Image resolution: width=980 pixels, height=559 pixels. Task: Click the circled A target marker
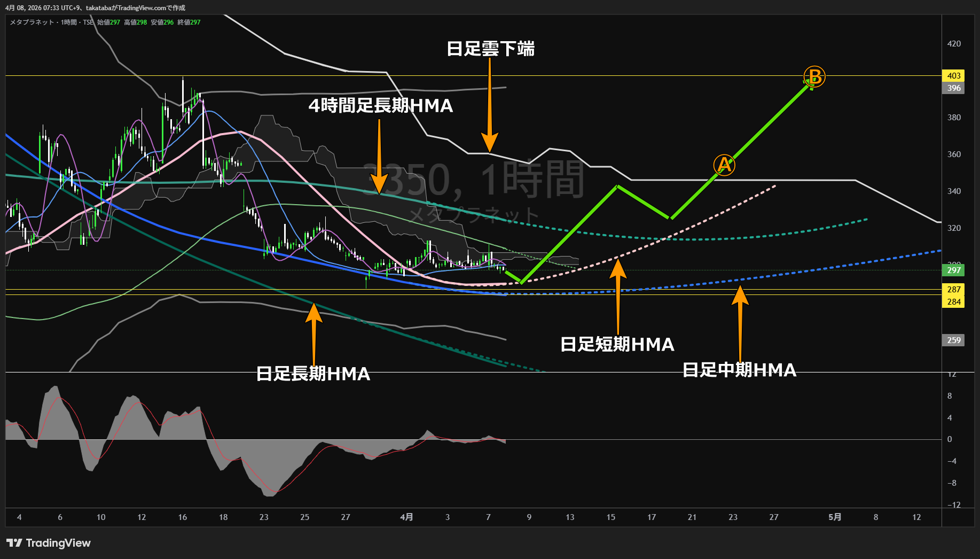pyautogui.click(x=724, y=165)
